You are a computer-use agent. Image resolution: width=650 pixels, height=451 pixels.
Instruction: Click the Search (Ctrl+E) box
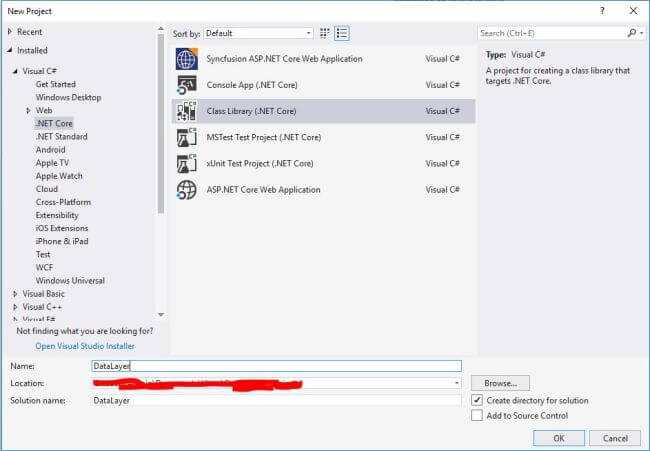[x=553, y=33]
